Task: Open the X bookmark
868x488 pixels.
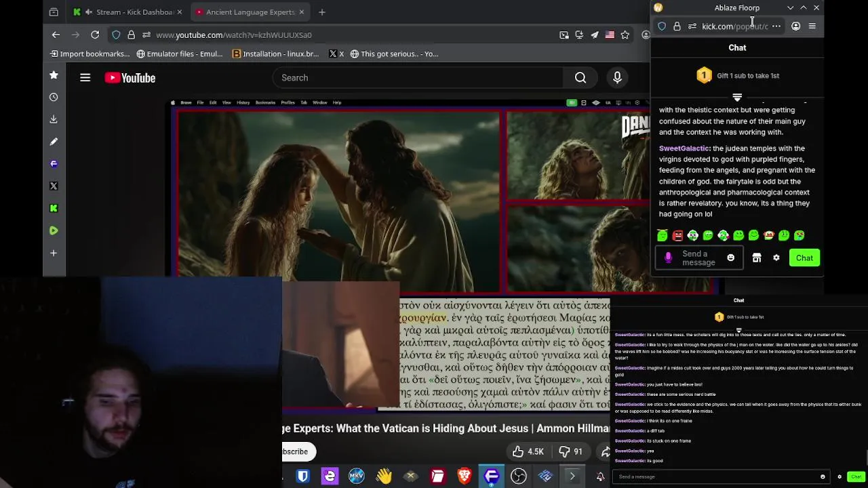Action: pyautogui.click(x=336, y=54)
